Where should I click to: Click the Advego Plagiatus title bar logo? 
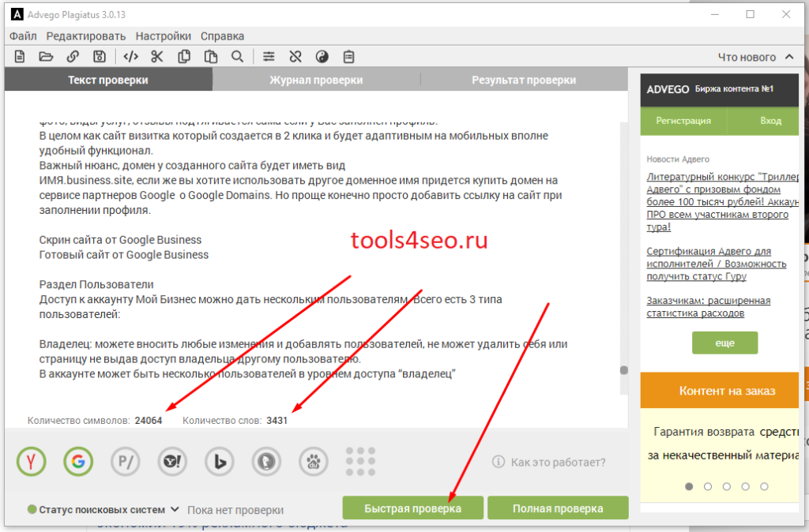[17, 14]
